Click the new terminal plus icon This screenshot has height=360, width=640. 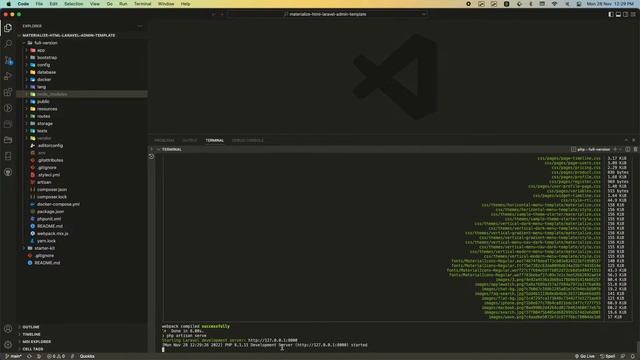coord(615,149)
